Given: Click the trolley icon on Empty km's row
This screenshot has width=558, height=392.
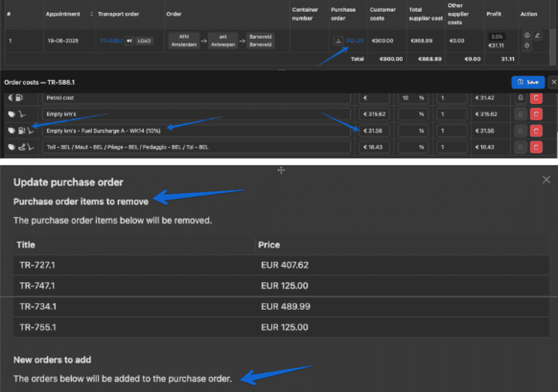Looking at the screenshot, I should pos(22,114).
